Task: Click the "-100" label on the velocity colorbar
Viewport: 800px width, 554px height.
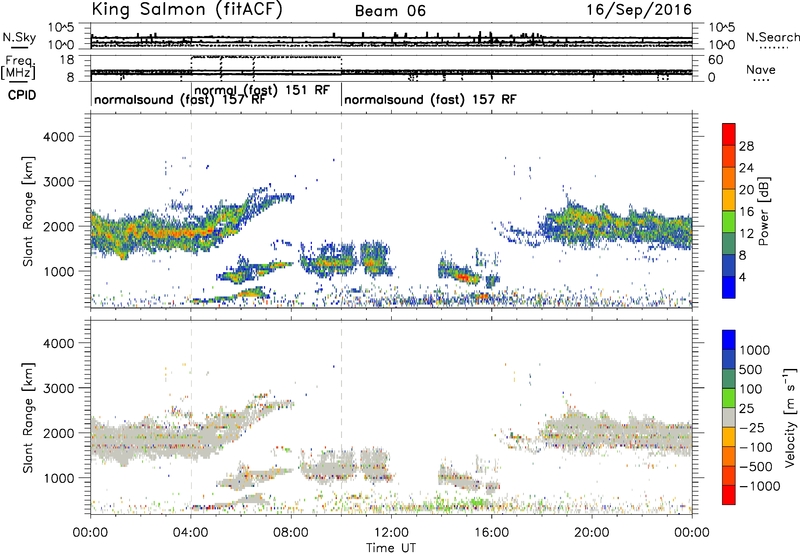Action: 756,447
